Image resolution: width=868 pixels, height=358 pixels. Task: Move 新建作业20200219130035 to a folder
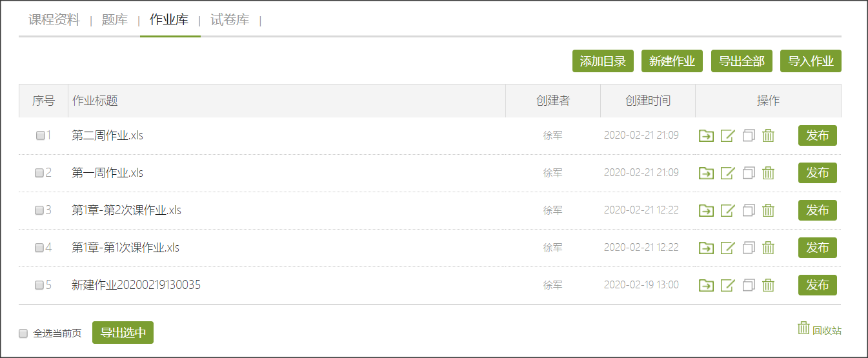click(706, 285)
